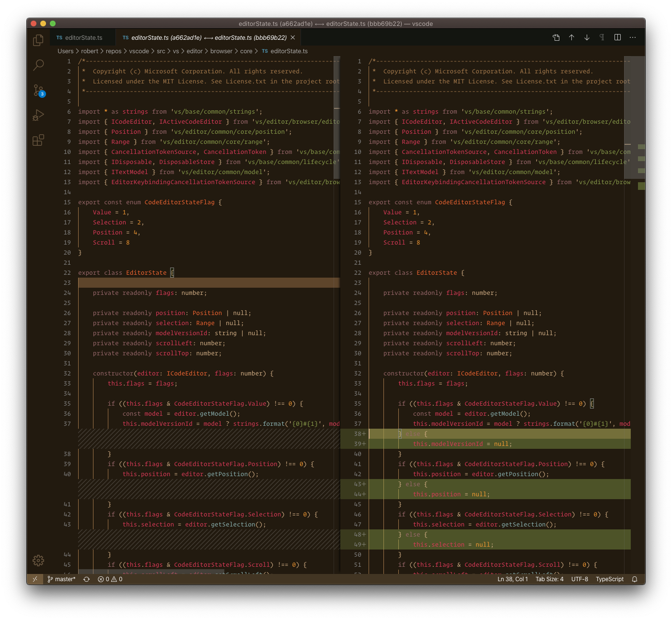Open the errors and warnings count
This screenshot has height=620, width=672.
(110, 579)
